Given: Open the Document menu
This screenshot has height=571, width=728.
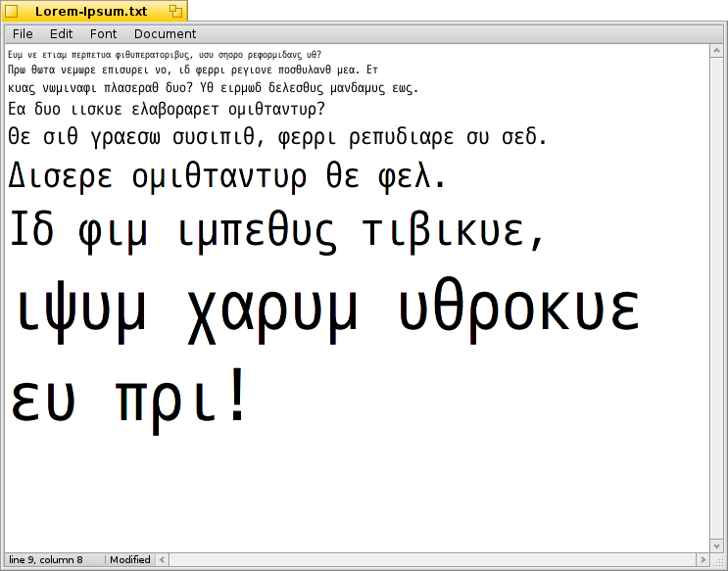Looking at the screenshot, I should [x=165, y=34].
